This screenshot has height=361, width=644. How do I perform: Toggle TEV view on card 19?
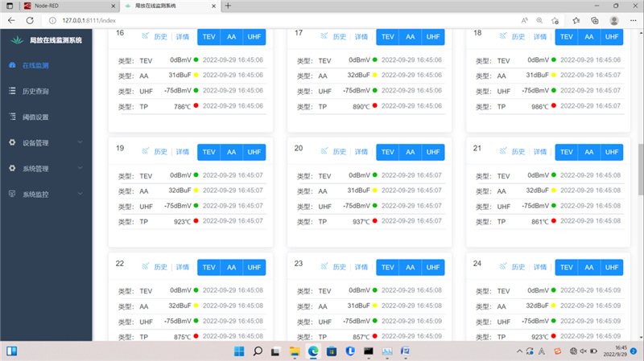coord(209,152)
